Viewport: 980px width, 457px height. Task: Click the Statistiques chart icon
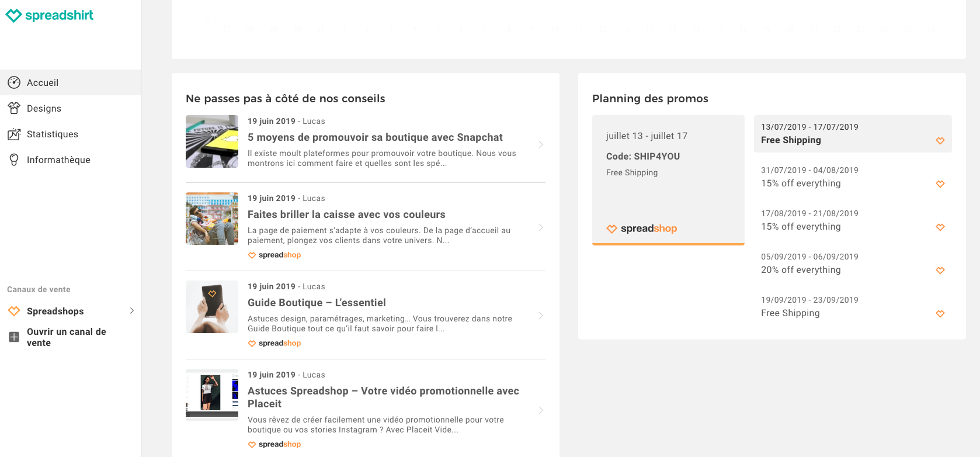coord(14,134)
